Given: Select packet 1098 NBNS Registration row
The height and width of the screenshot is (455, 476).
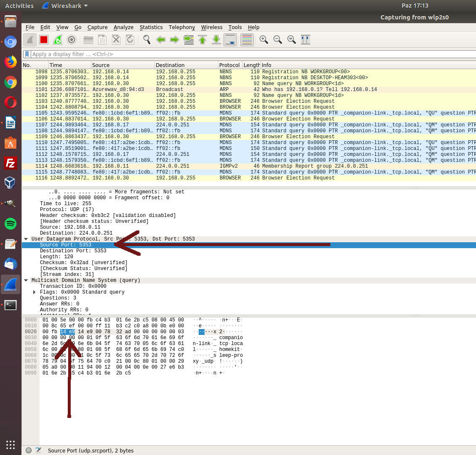Looking at the screenshot, I should click(249, 72).
